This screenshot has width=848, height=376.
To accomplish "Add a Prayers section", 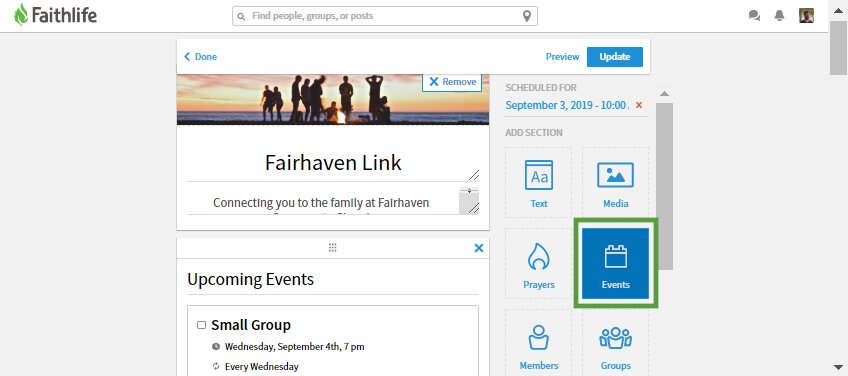I will (539, 263).
